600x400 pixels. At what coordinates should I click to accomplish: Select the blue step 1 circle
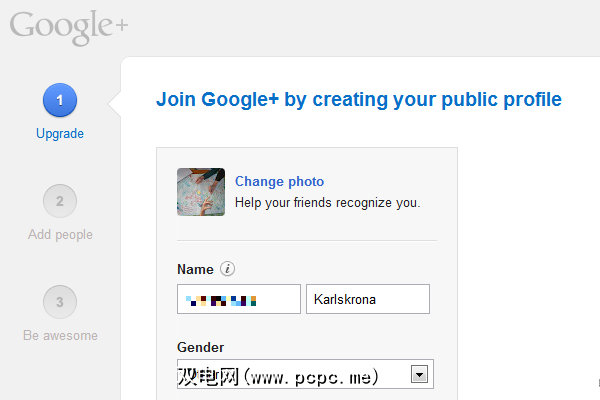tap(60, 101)
